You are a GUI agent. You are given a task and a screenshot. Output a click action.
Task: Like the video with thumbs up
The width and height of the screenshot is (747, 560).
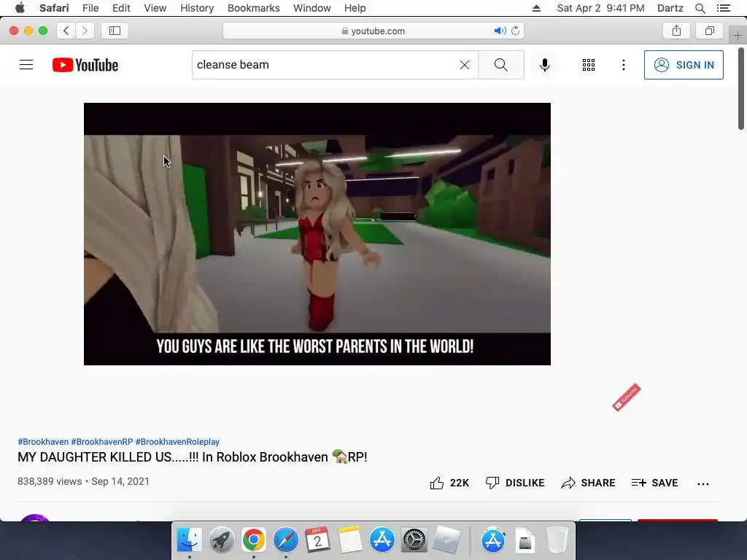coord(449,483)
